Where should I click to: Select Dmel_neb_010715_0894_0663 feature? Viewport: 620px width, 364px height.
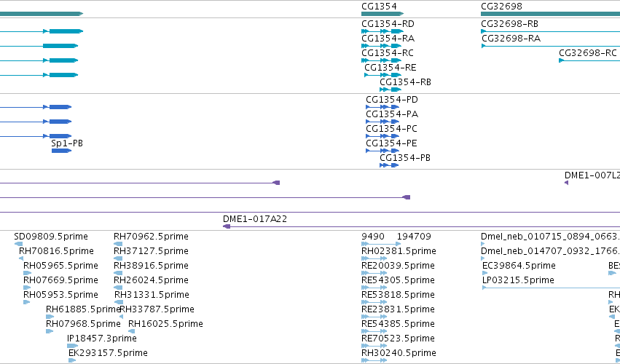point(483,244)
